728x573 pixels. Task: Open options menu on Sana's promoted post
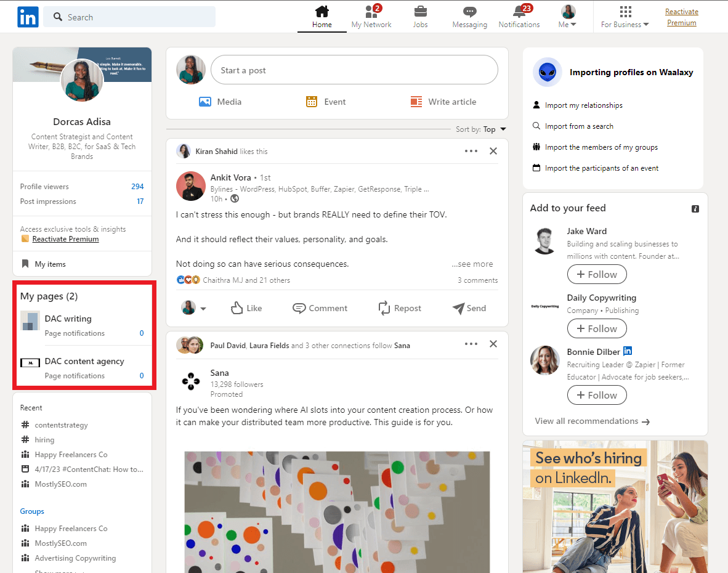471,344
